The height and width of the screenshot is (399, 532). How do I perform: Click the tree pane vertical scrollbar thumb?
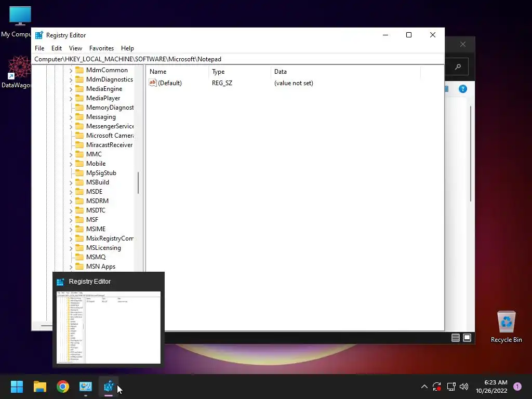tap(138, 183)
